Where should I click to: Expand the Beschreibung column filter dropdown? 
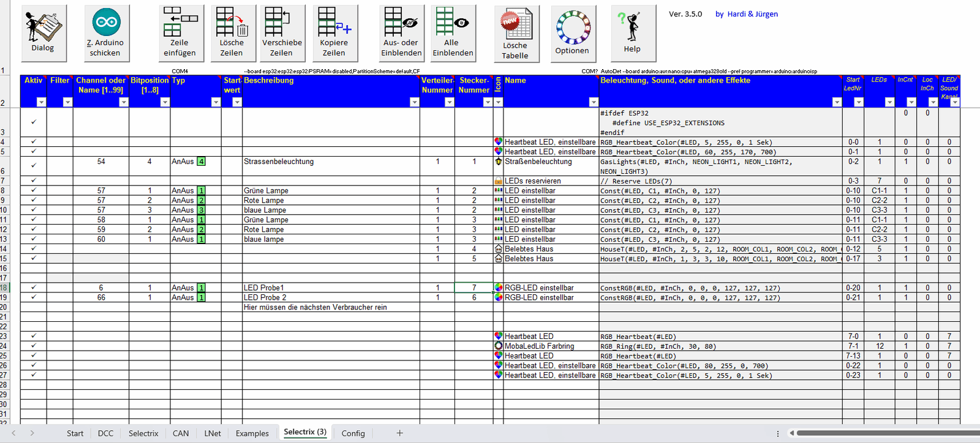click(414, 102)
